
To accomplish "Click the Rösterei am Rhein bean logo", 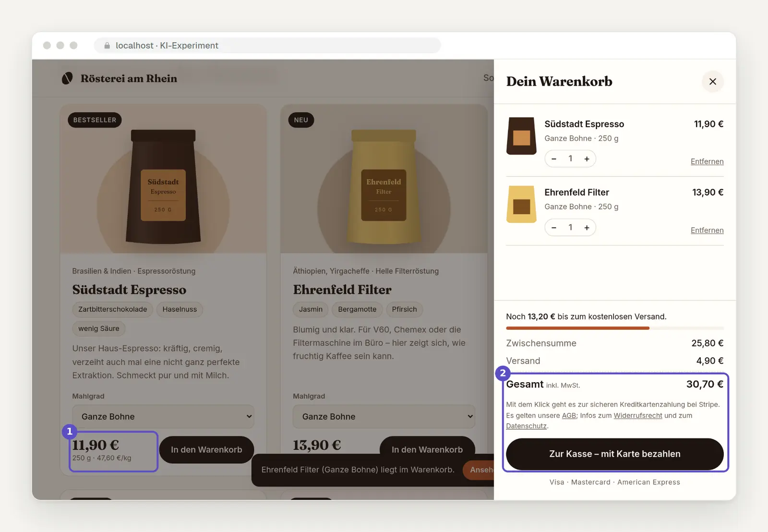I will click(x=67, y=78).
